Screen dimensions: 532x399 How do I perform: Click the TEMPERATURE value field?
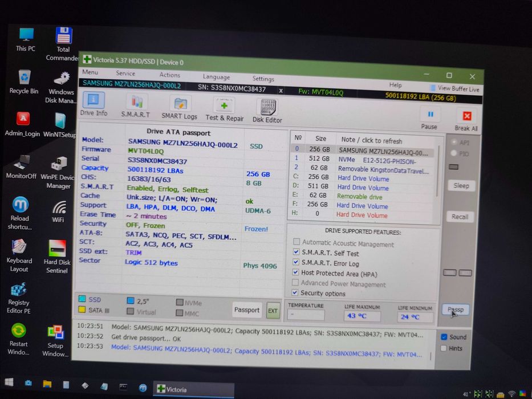[x=306, y=315]
